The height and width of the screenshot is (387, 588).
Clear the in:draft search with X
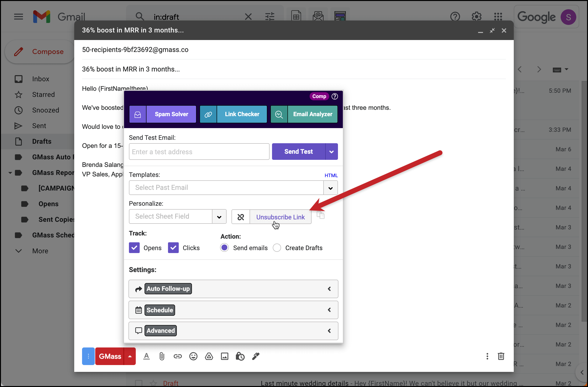248,17
